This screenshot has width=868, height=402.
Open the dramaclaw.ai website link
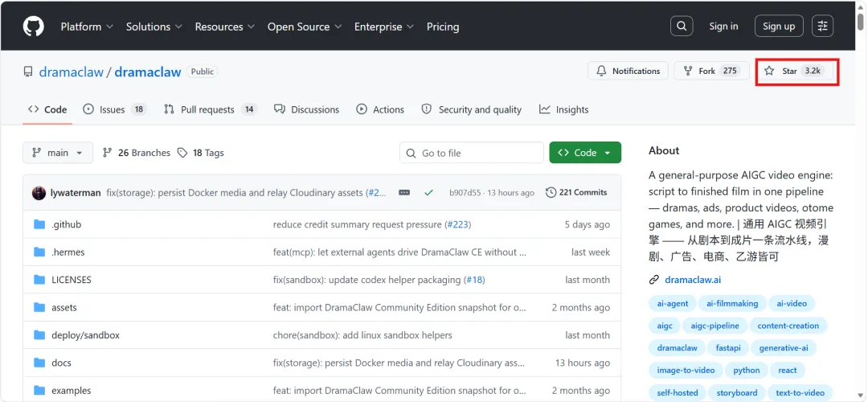pyautogui.click(x=693, y=280)
